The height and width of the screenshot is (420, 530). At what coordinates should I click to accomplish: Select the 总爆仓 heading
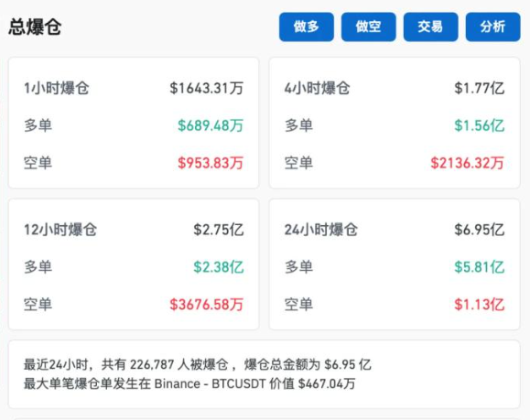35,27
